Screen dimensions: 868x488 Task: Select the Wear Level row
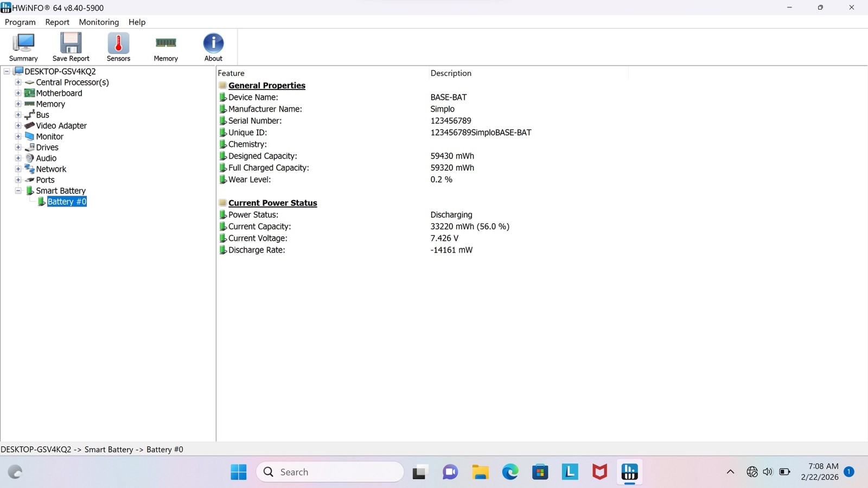[x=423, y=179]
